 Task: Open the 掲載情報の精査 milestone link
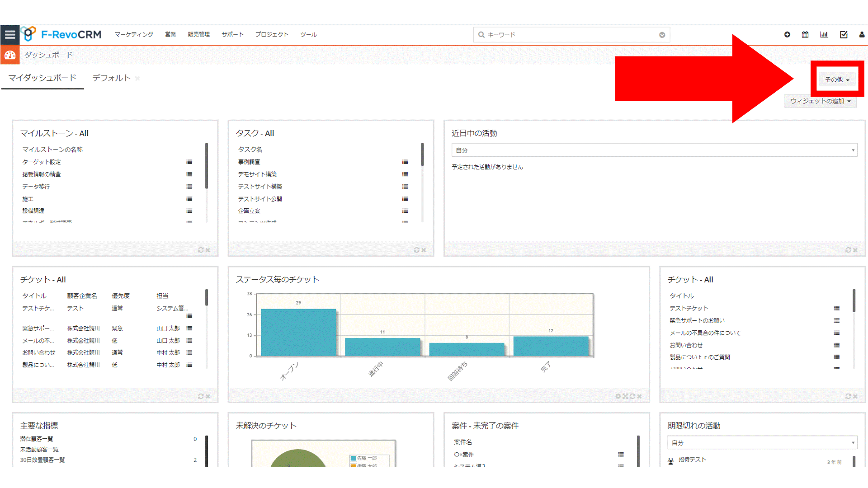[x=42, y=174]
